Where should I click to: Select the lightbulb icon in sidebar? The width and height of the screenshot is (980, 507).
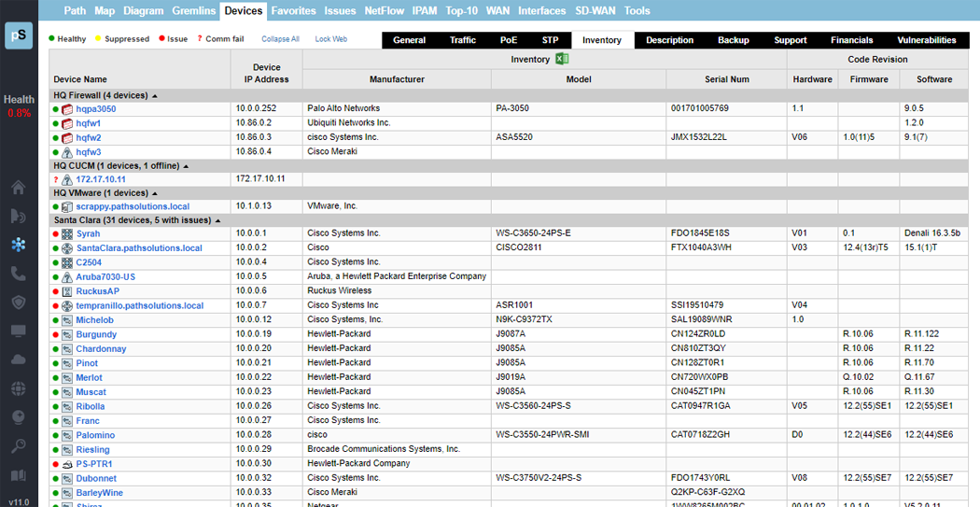[18, 417]
